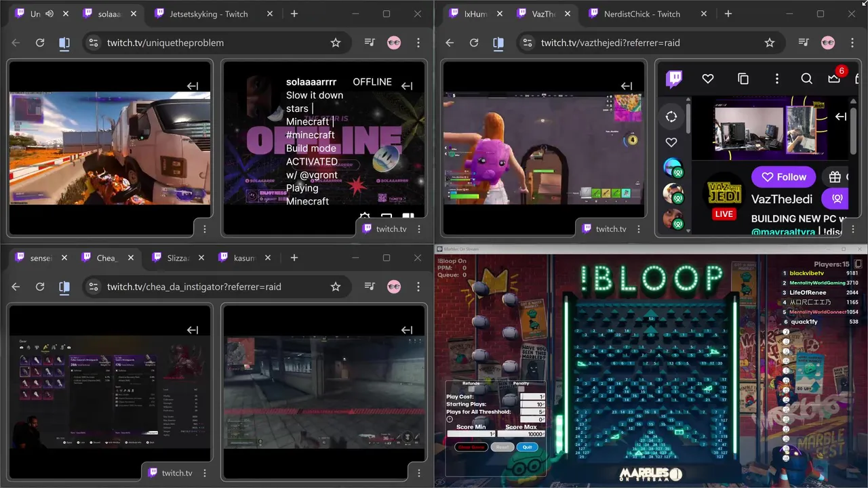Bookmark the vazthejedi page with the star icon

click(770, 43)
